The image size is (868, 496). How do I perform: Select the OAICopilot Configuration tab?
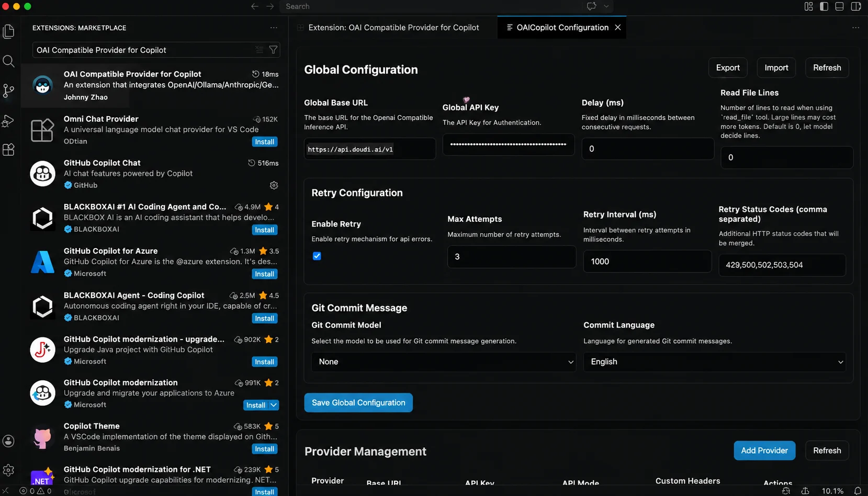pyautogui.click(x=562, y=27)
